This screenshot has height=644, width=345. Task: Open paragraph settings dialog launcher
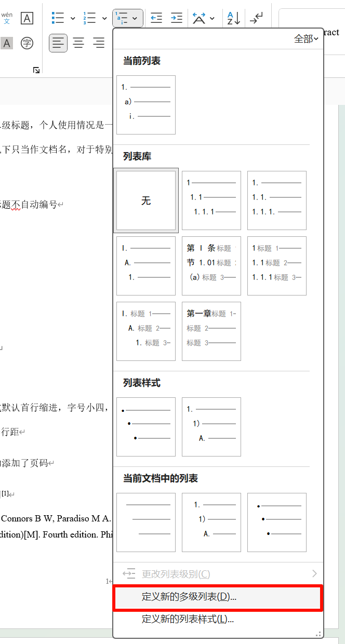pyautogui.click(x=36, y=70)
